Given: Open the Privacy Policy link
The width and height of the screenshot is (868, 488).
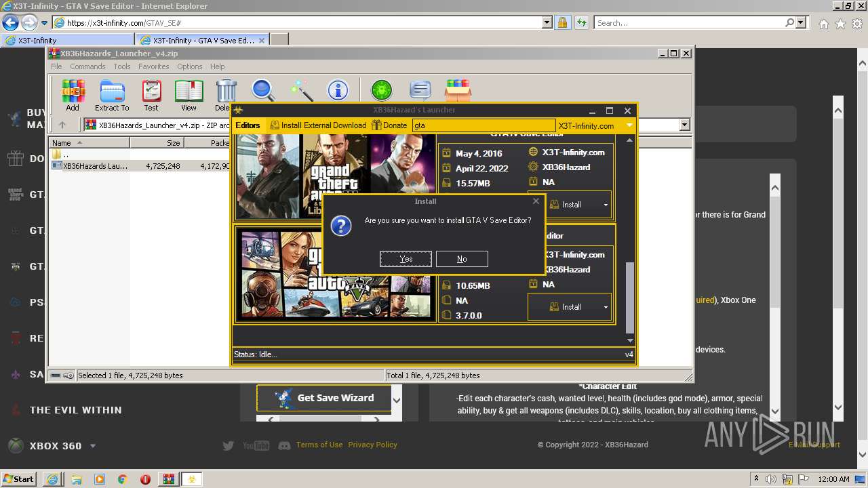Looking at the screenshot, I should pos(372,445).
